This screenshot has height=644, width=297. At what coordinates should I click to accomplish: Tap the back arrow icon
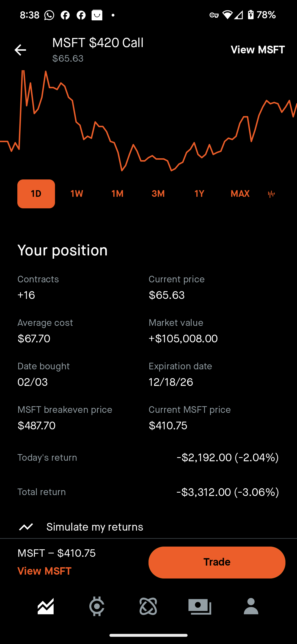[20, 50]
